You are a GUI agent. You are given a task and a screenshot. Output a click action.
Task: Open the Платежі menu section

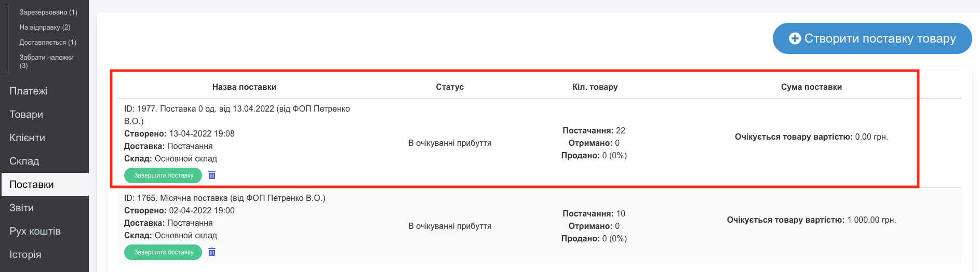pyautogui.click(x=29, y=91)
